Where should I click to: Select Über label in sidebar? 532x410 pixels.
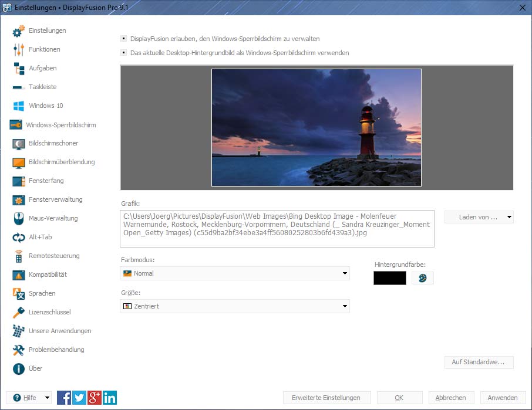pyautogui.click(x=36, y=368)
